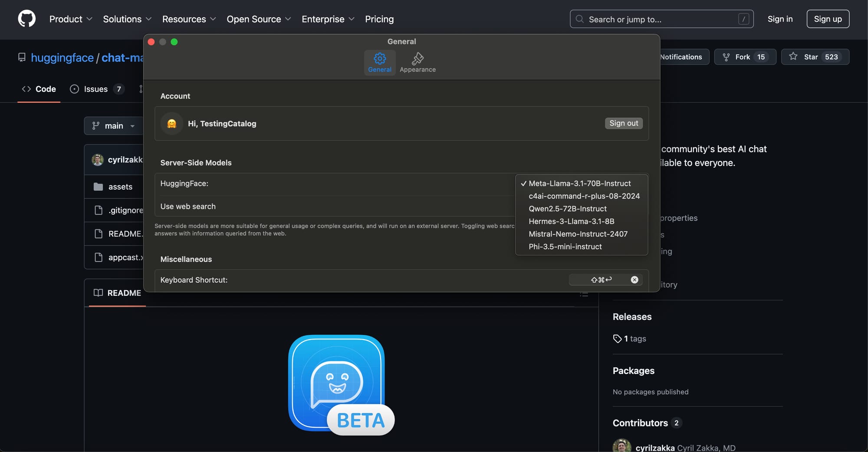The image size is (868, 452).
Task: Click the appcast file icon
Action: coord(99,257)
